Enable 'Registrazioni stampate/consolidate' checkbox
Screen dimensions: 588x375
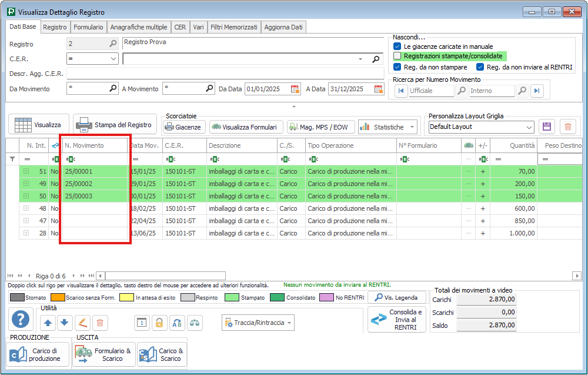[x=397, y=56]
